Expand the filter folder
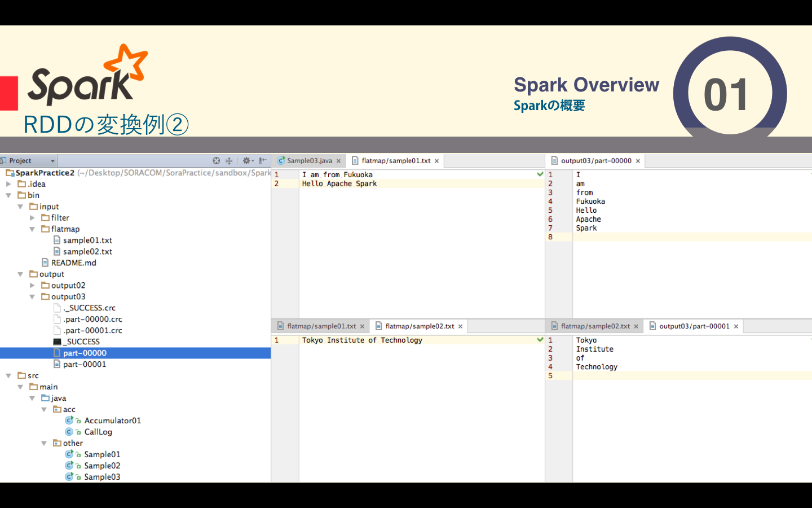The width and height of the screenshot is (812, 508). [x=32, y=217]
